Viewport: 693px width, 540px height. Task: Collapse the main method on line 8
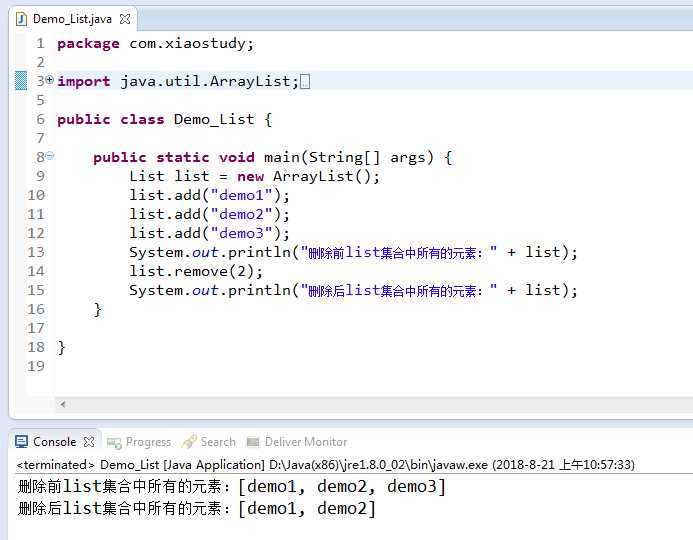pyautogui.click(x=50, y=156)
